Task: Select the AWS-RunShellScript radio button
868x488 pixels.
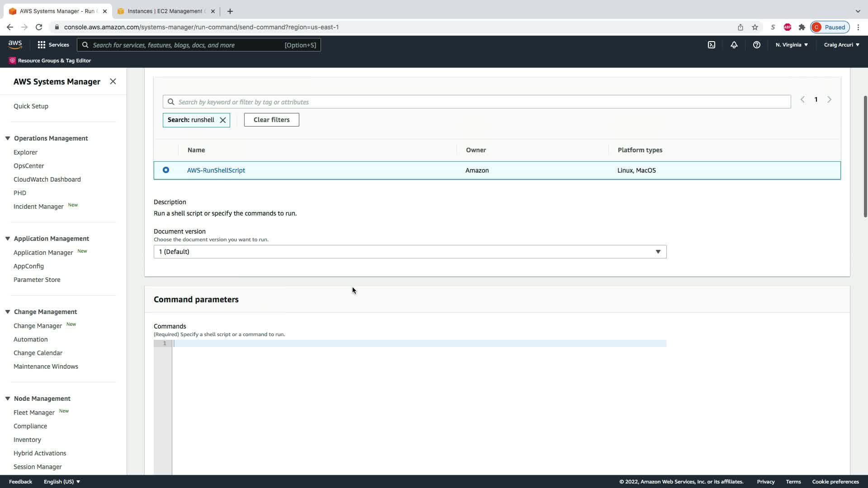Action: click(x=166, y=170)
